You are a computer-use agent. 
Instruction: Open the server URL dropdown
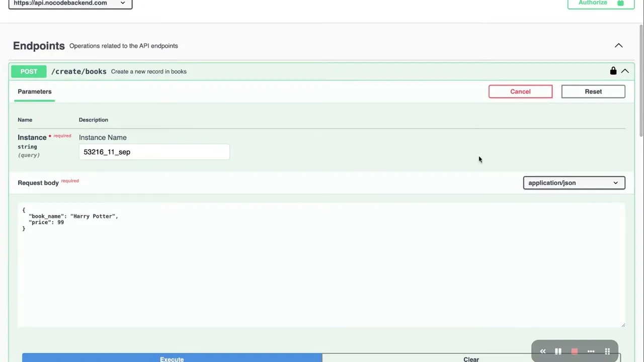(x=70, y=4)
